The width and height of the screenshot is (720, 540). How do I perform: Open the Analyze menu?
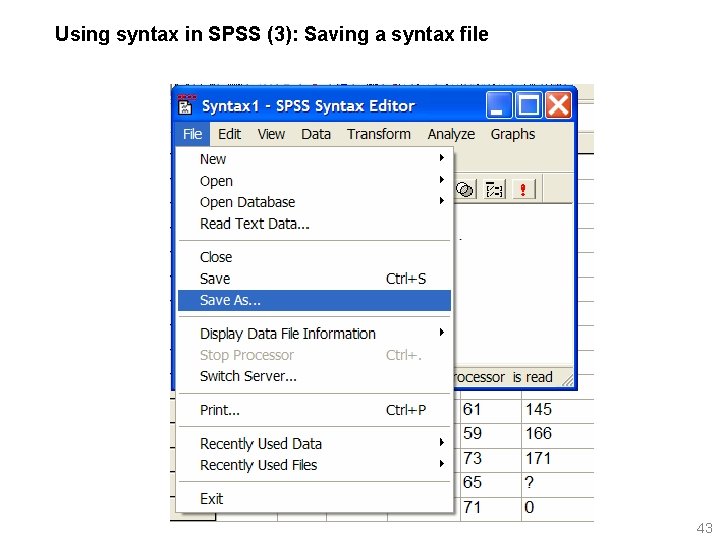point(451,134)
